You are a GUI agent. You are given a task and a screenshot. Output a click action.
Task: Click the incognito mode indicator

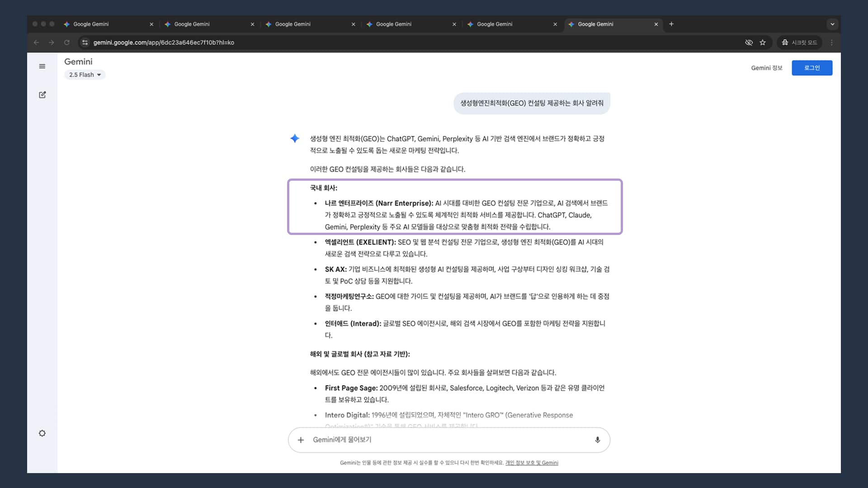[799, 42]
